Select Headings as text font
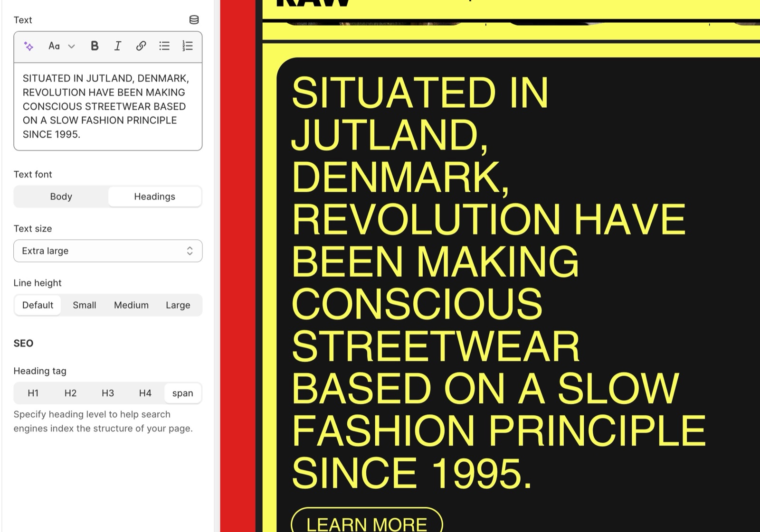Screen dimensions: 760x532 pos(154,196)
